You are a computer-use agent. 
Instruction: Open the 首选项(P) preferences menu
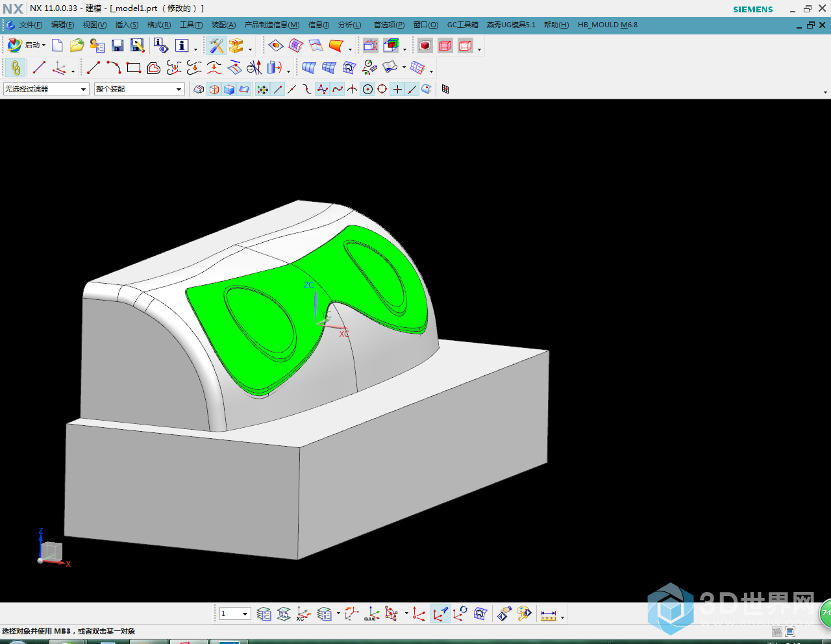(389, 25)
